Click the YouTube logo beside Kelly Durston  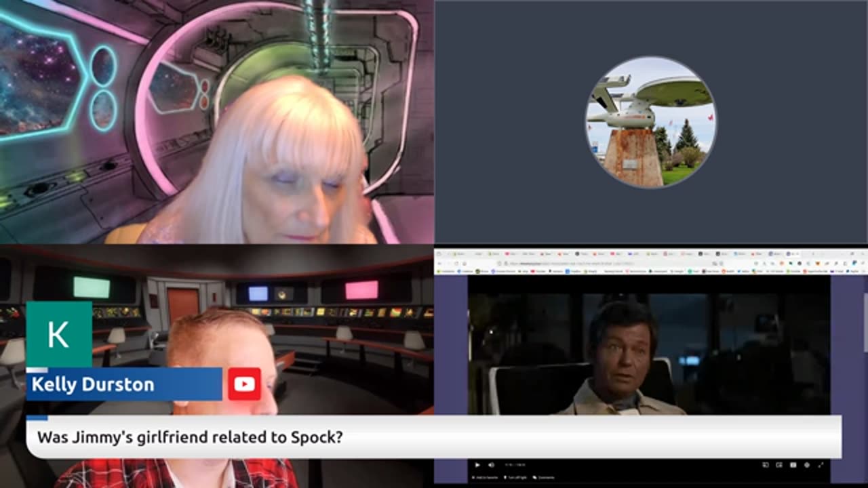[x=244, y=384]
